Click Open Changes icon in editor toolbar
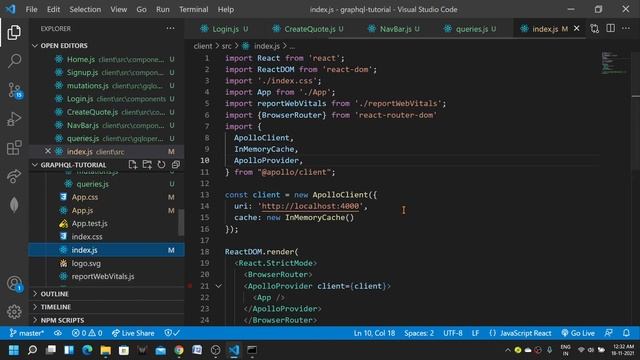The width and height of the screenshot is (640, 360). (595, 29)
